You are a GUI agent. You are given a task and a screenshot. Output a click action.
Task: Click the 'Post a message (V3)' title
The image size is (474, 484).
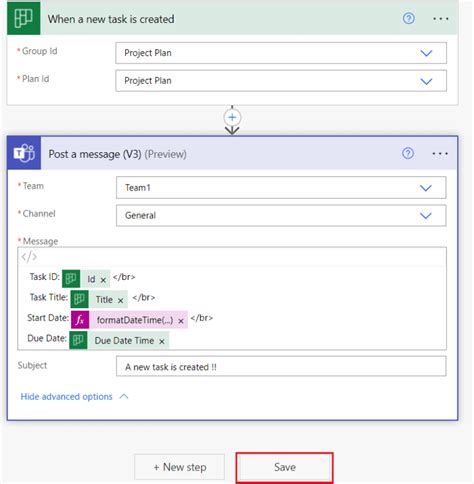[95, 154]
